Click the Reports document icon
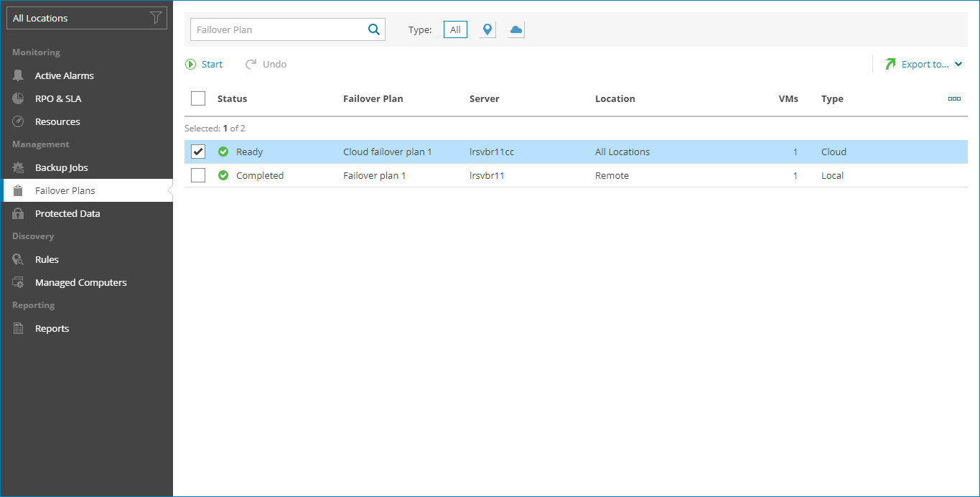Image resolution: width=980 pixels, height=497 pixels. [x=19, y=328]
